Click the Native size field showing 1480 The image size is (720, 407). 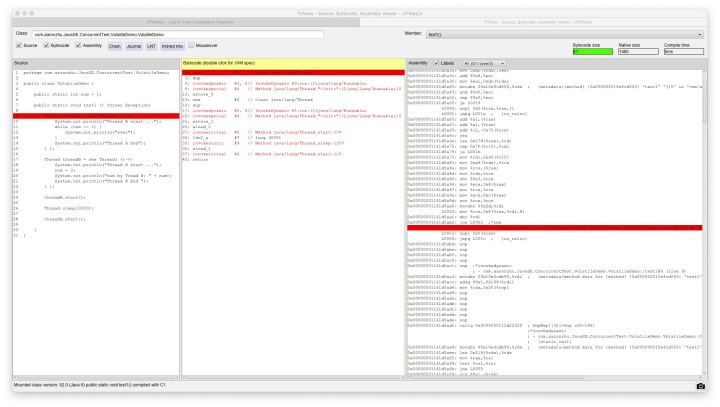point(638,52)
